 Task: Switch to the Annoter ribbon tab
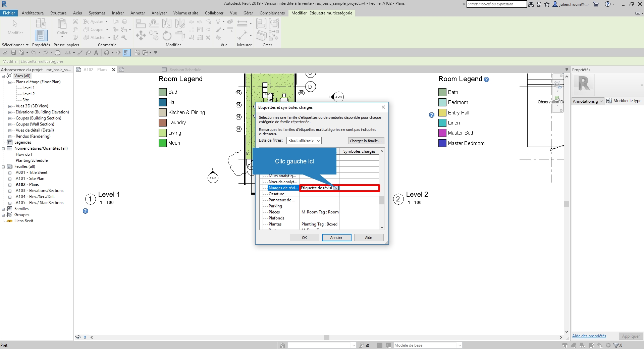pos(138,13)
